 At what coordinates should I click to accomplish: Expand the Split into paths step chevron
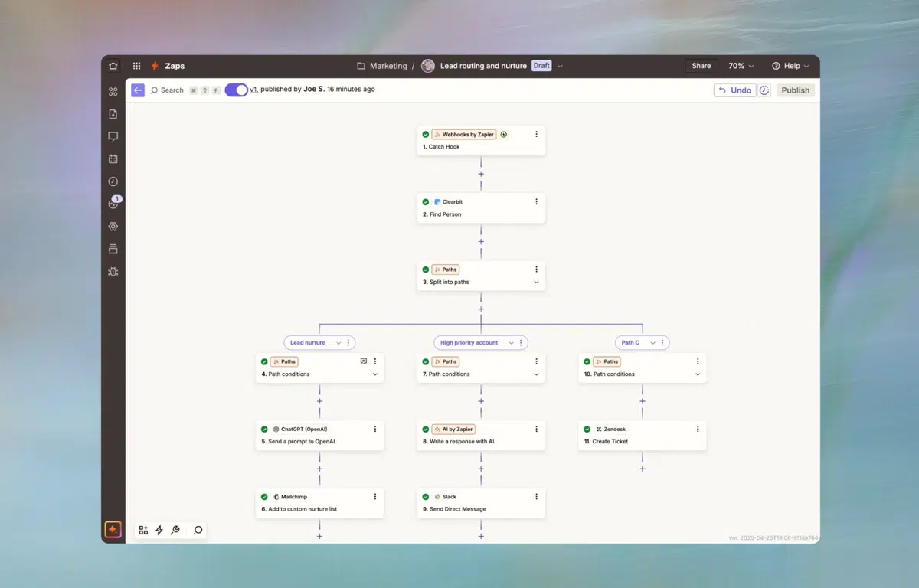(538, 282)
